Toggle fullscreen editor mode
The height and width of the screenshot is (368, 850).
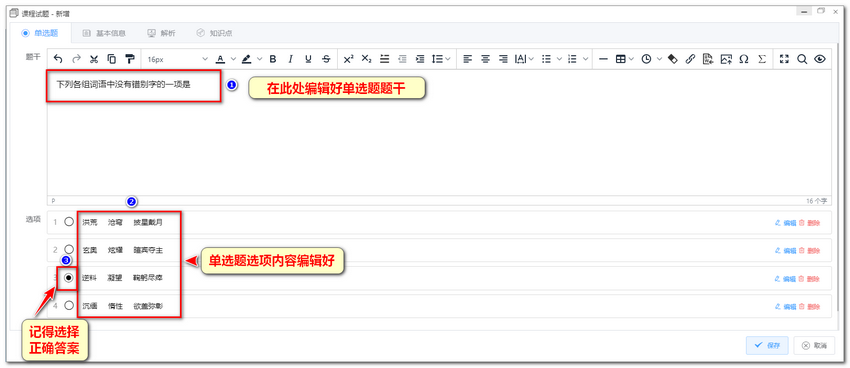(x=784, y=59)
